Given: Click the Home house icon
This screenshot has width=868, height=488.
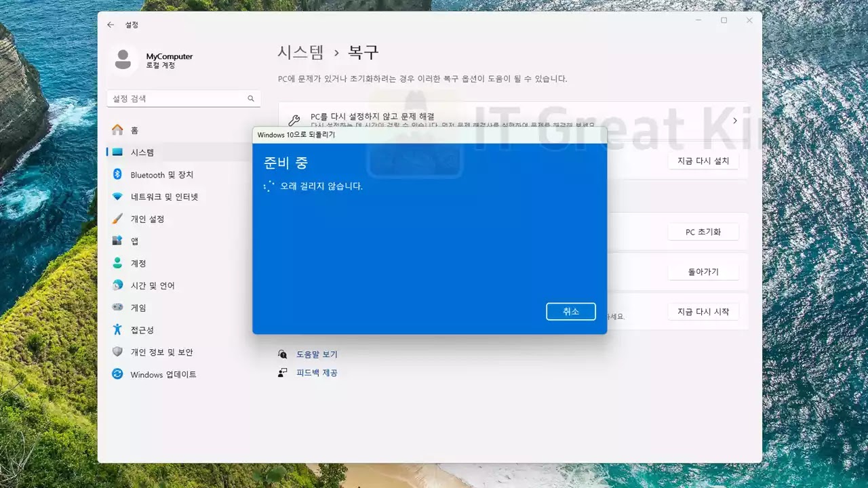Looking at the screenshot, I should click(x=117, y=130).
